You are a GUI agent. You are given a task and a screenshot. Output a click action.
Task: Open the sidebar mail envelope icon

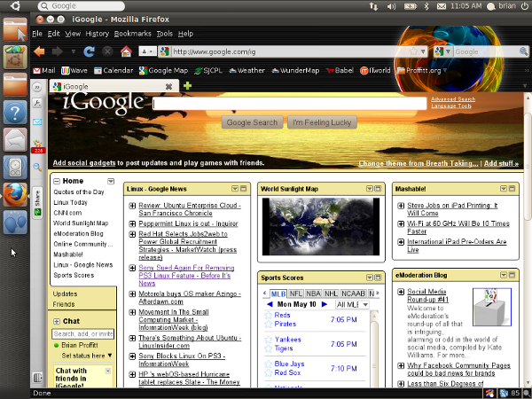pos(37,121)
